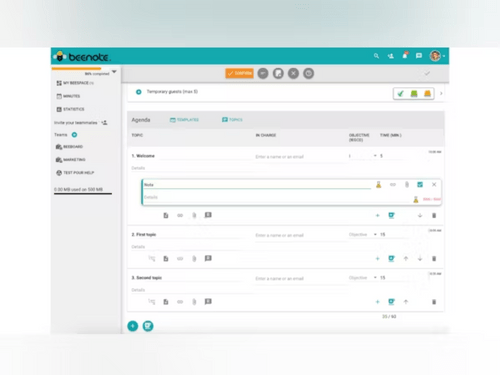500x375 pixels.
Task: Click the checkmark at toolbar right
Action: 427,73
